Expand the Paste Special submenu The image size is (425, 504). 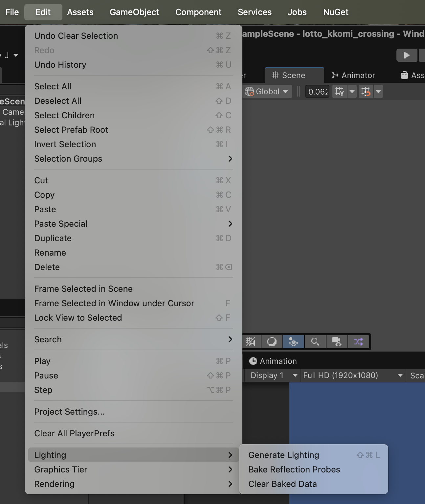pyautogui.click(x=133, y=224)
